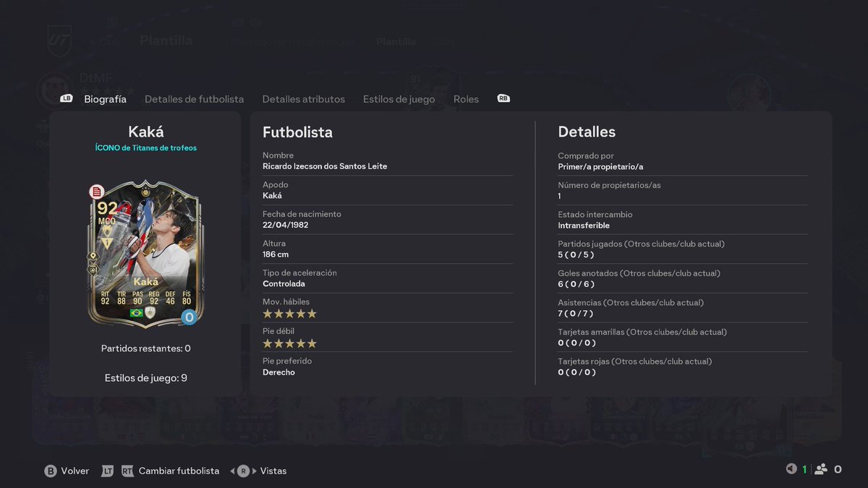Click matches played '5 ( 0 / 5 )'
Viewport: 868px width, 488px height.
click(x=577, y=254)
